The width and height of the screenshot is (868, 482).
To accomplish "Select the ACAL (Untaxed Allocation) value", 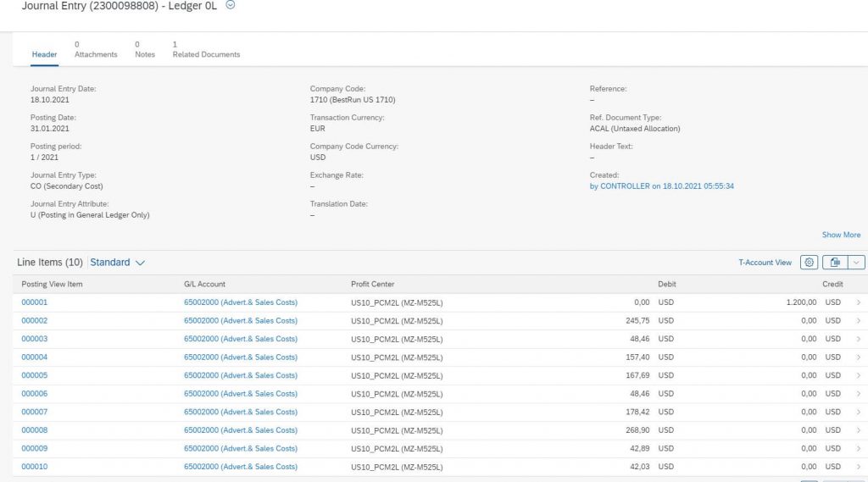I will (635, 129).
